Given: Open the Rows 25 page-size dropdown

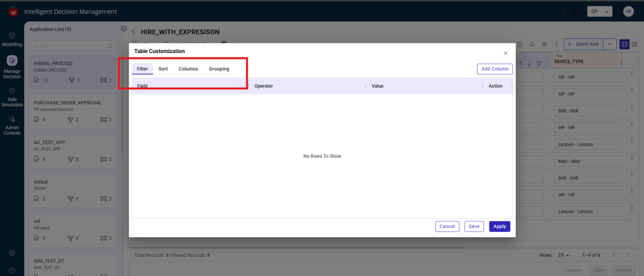Looking at the screenshot, I should (563, 255).
